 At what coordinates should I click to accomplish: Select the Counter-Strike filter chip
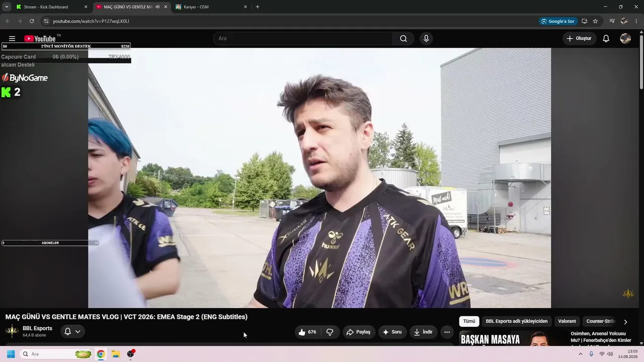click(x=601, y=321)
